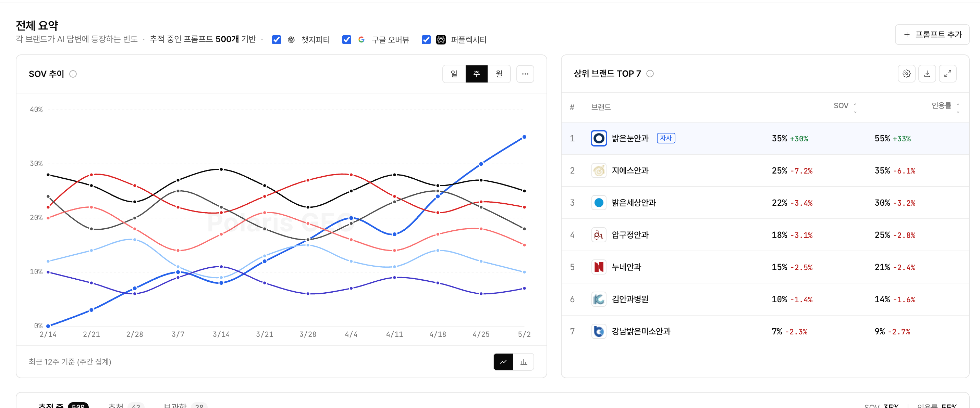
Task: Click the 30% -3.2% citation value
Action: tap(895, 203)
